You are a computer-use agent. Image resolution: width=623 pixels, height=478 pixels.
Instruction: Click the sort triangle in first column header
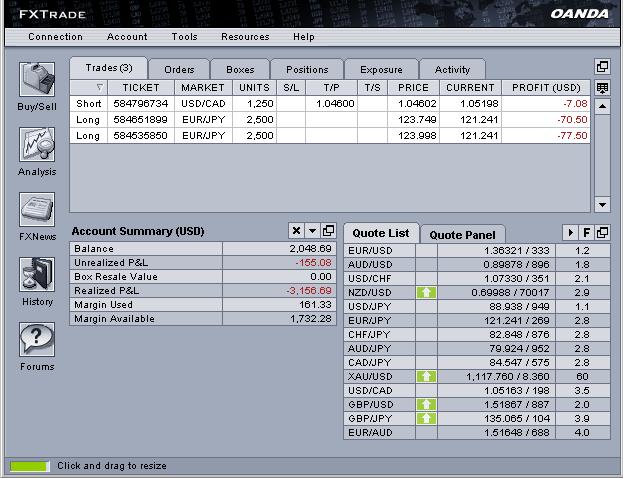click(x=100, y=87)
